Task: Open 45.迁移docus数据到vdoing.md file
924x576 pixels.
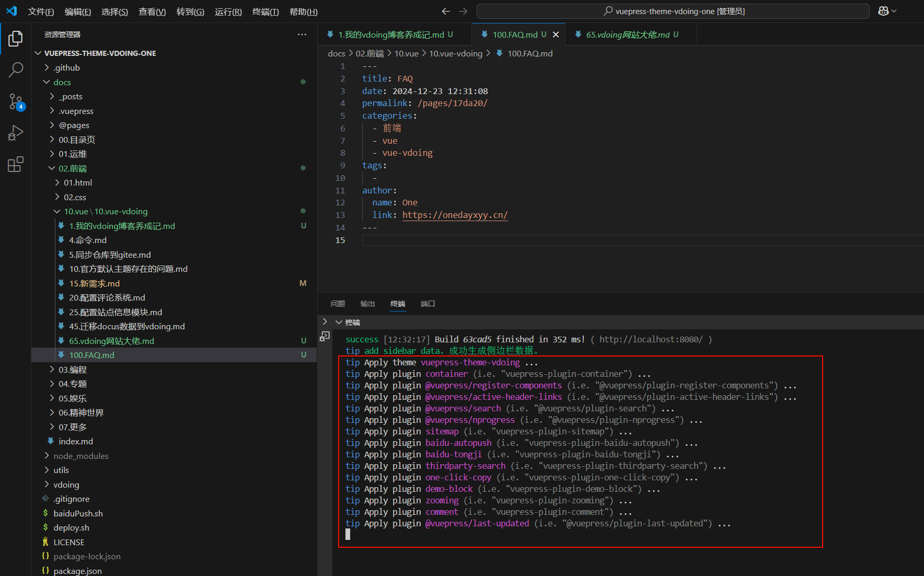Action: (174, 326)
